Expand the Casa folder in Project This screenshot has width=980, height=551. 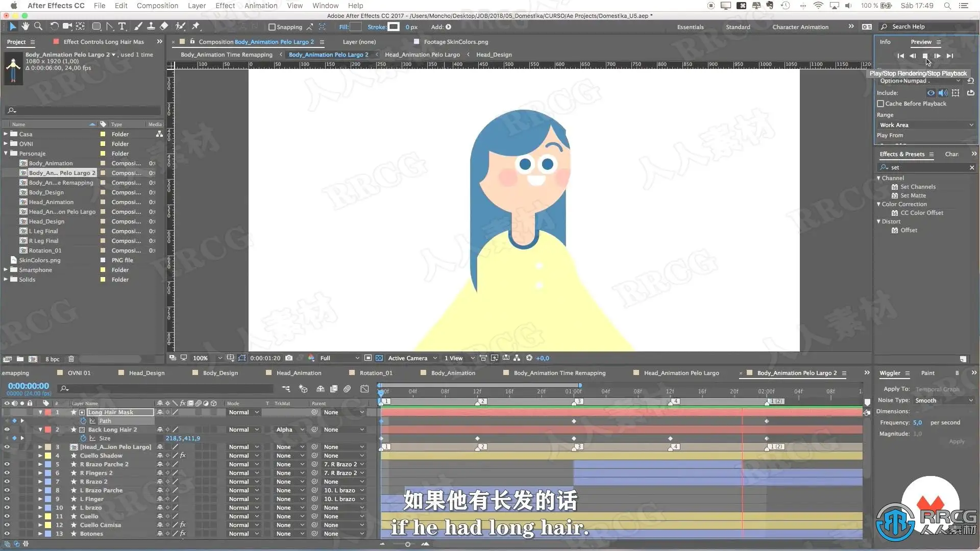click(6, 134)
